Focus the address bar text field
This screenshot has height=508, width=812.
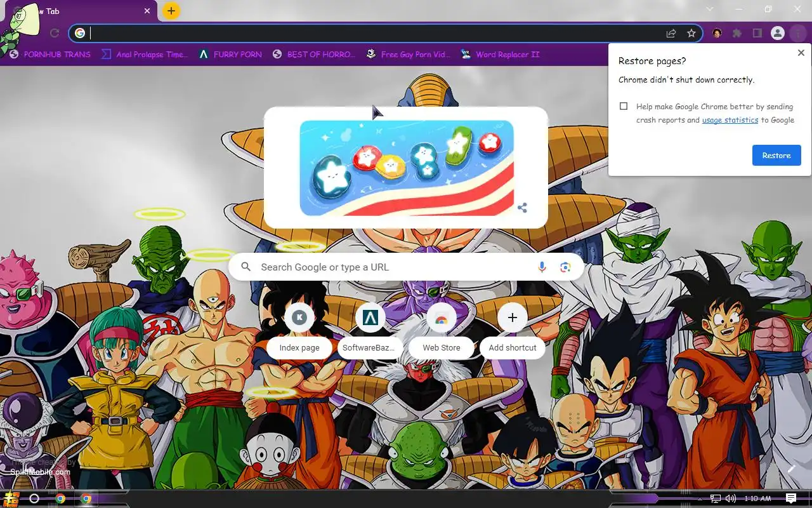point(374,33)
